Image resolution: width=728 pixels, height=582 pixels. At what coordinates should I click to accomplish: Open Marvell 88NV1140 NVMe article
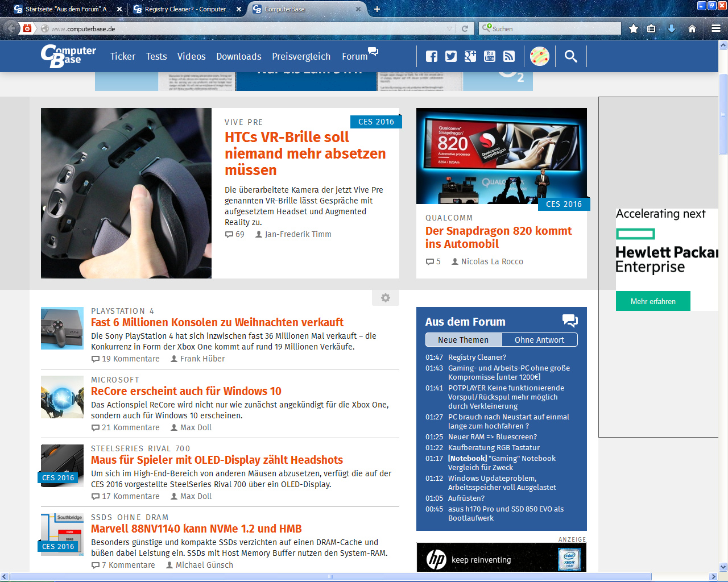tap(196, 529)
